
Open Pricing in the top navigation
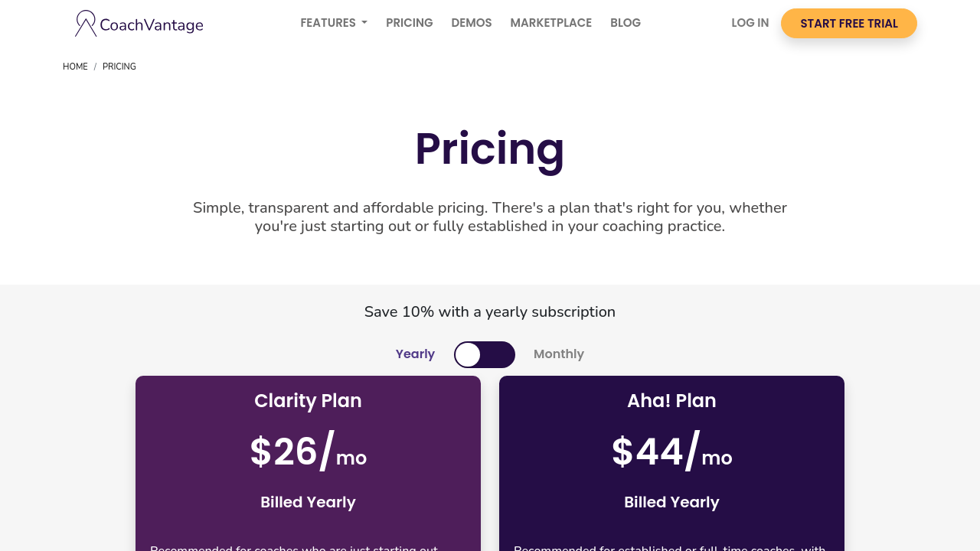(410, 23)
